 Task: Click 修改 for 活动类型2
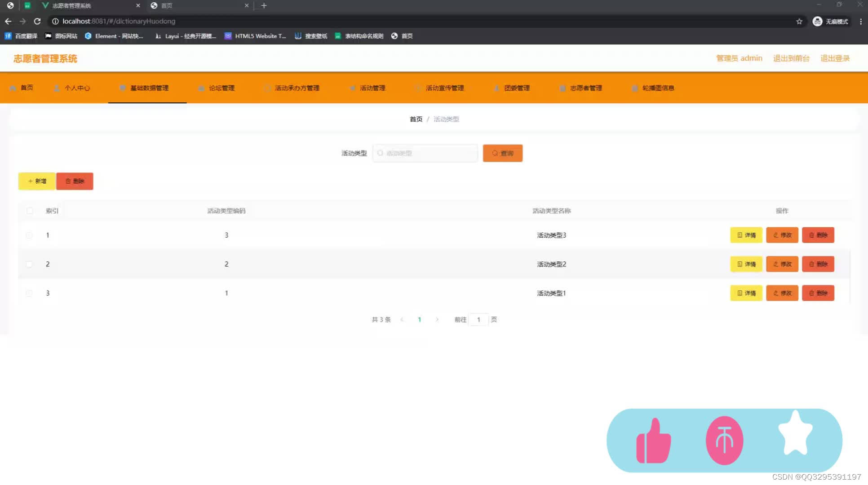tap(782, 264)
